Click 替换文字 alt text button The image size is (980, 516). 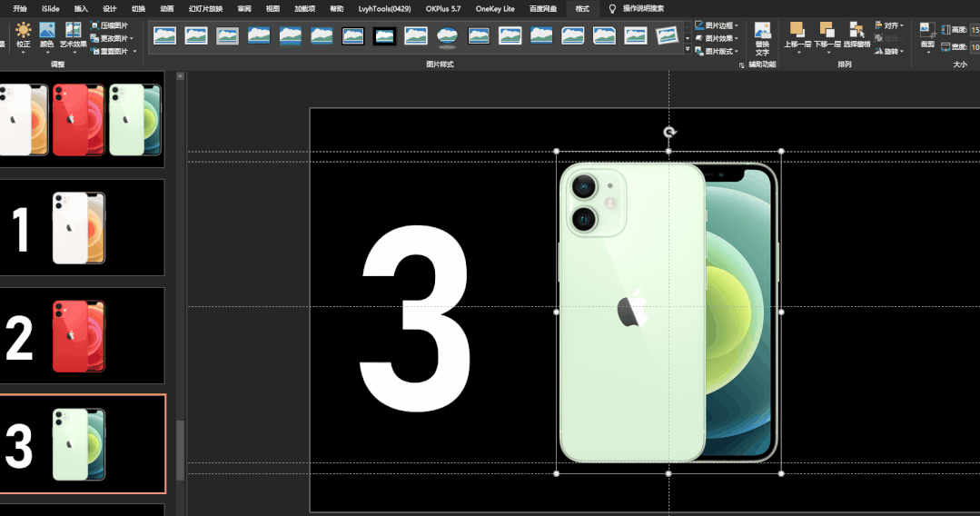pos(762,38)
